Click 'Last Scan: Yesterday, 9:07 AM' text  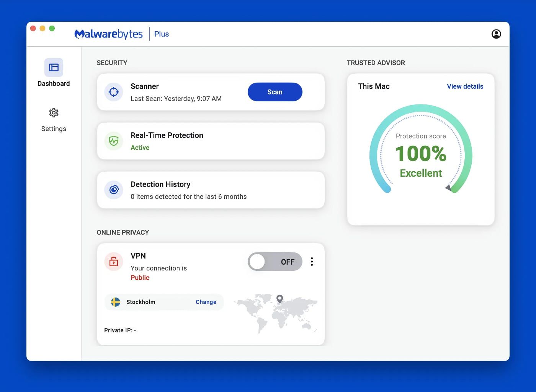click(x=176, y=99)
